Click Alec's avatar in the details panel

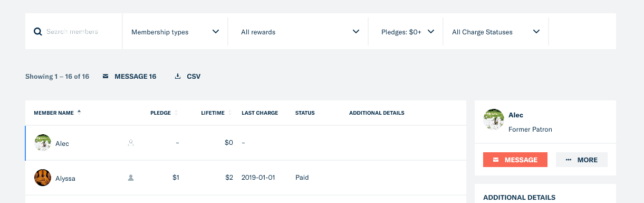point(494,119)
